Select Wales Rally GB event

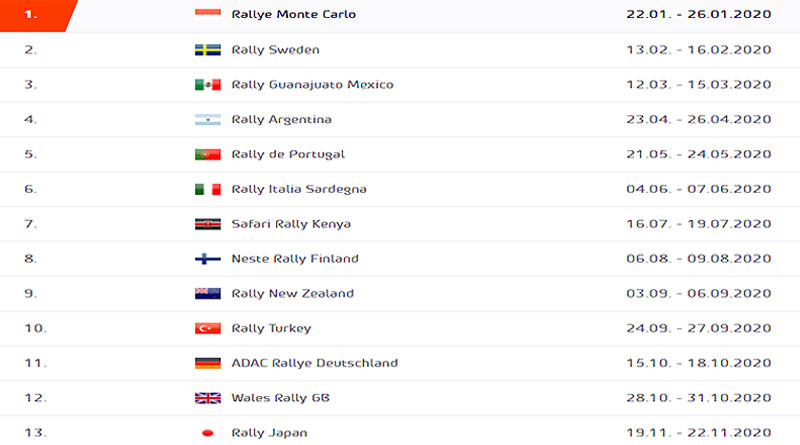[x=281, y=398]
